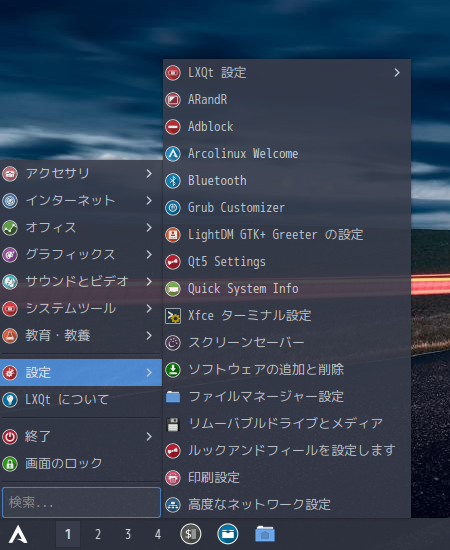Click the Adblock red icon
The width and height of the screenshot is (450, 550).
click(x=173, y=127)
